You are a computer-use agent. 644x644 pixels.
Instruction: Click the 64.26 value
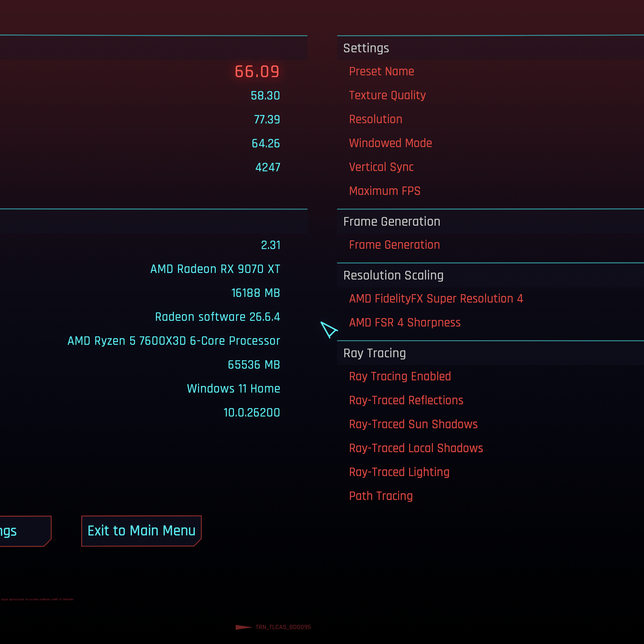[x=266, y=144]
